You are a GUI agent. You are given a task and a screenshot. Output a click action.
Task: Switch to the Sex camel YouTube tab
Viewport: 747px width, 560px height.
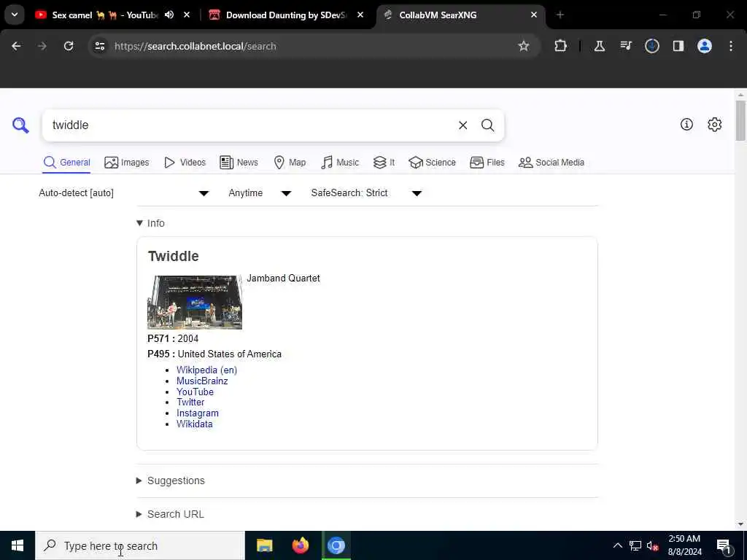tap(104, 15)
